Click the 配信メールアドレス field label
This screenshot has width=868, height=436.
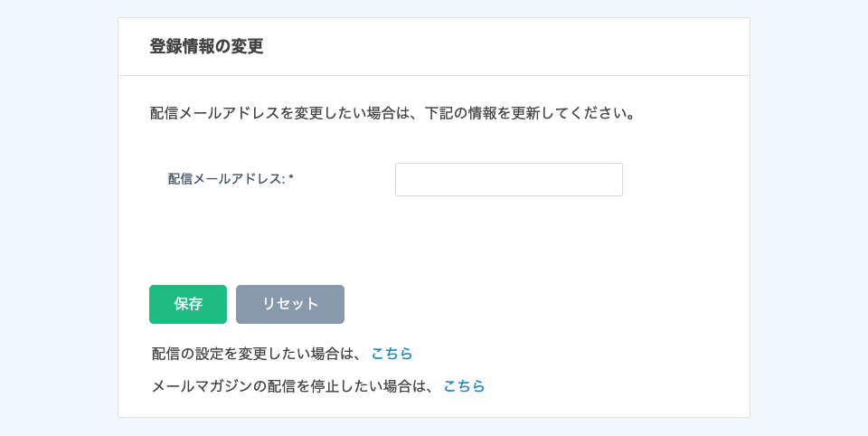tap(226, 179)
